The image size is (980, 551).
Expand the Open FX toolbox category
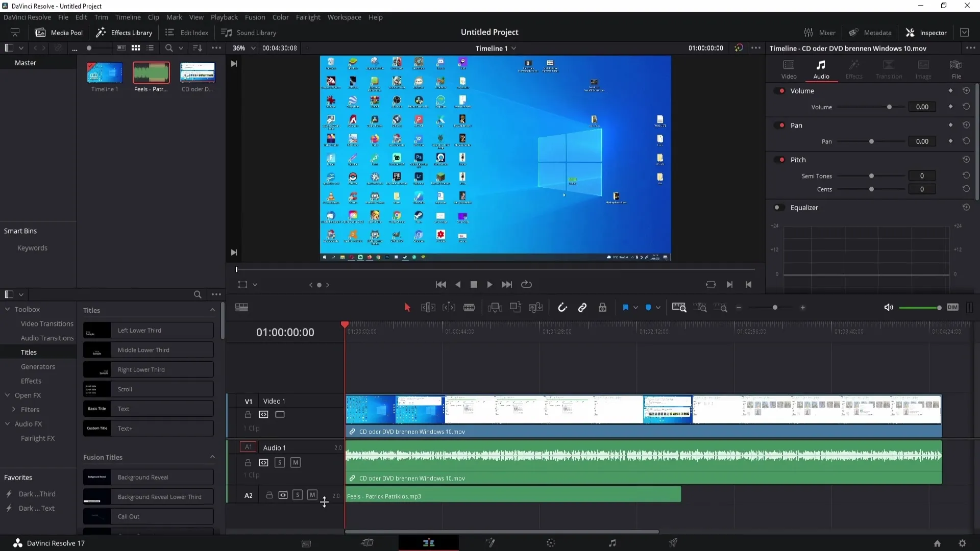tap(27, 395)
